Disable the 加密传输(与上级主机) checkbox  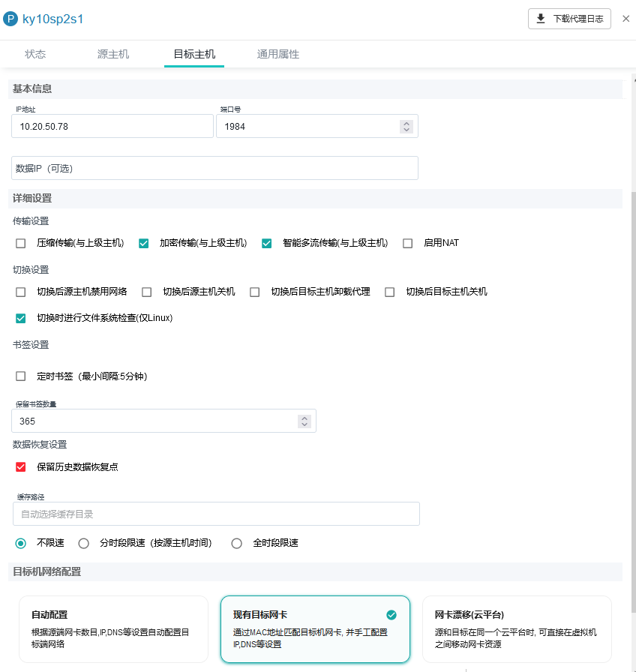pyautogui.click(x=143, y=243)
